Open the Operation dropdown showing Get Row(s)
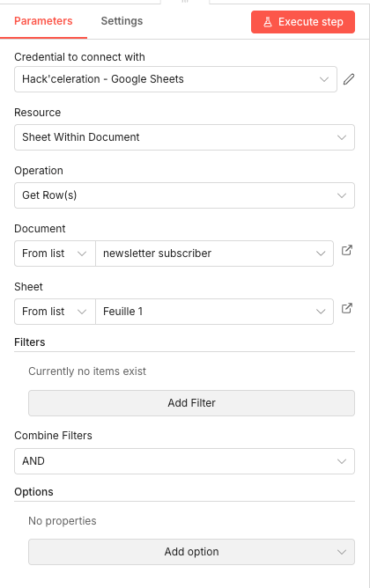The width and height of the screenshot is (370, 588). 184,195
